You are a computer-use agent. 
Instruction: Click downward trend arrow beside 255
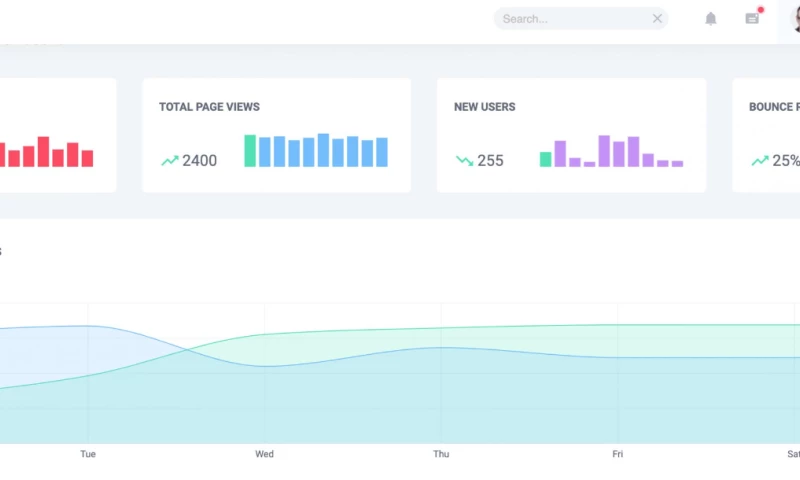pos(464,160)
